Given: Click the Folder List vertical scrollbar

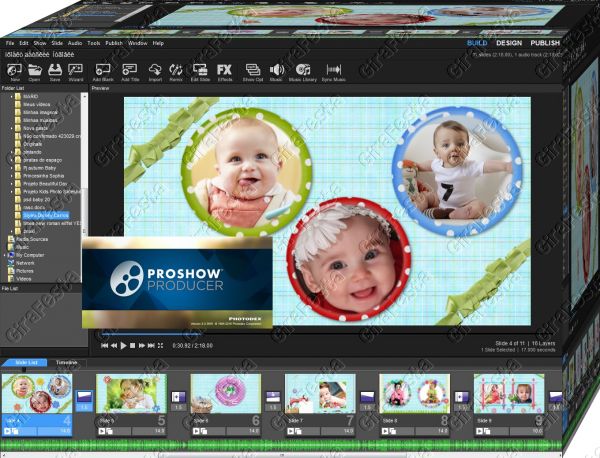Looking at the screenshot, I should coord(85,164).
